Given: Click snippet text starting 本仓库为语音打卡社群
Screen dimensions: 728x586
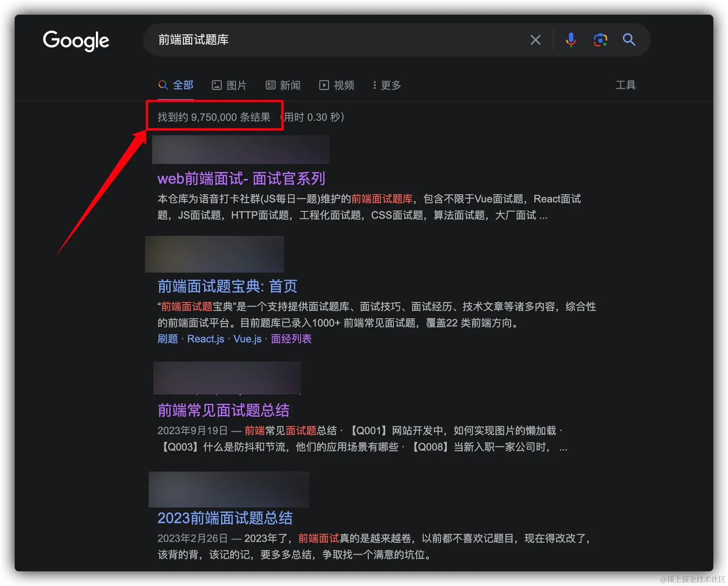Looking at the screenshot, I should 369,207.
